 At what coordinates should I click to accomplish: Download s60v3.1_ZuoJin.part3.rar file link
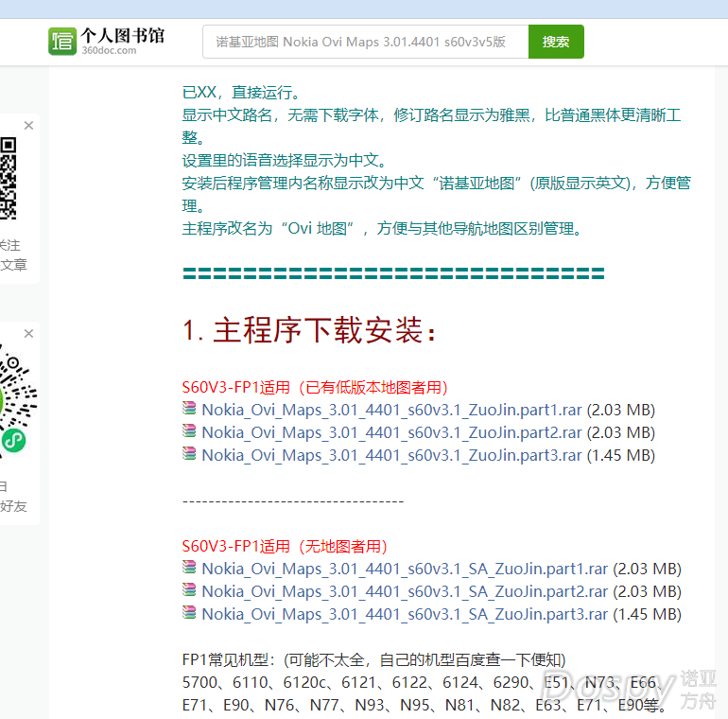click(391, 456)
